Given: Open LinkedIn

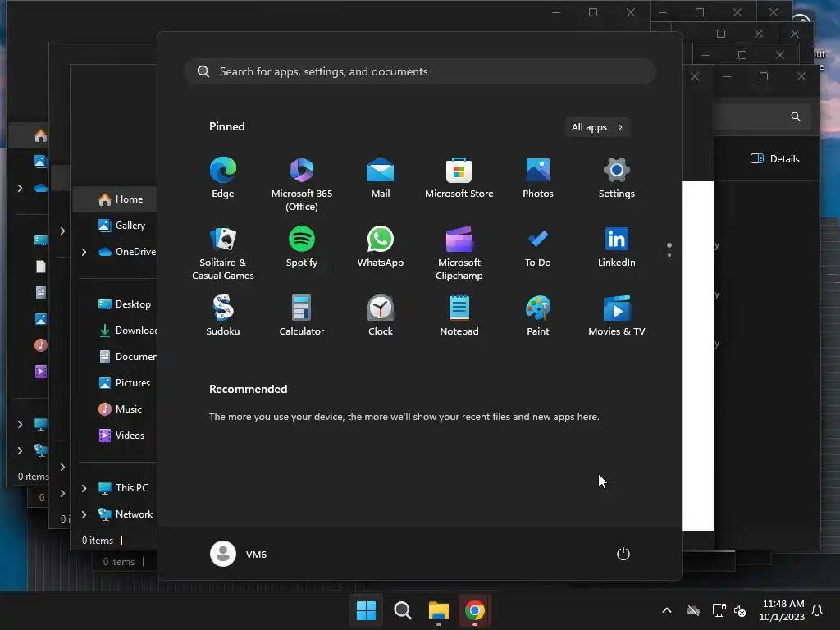Looking at the screenshot, I should pos(617,247).
